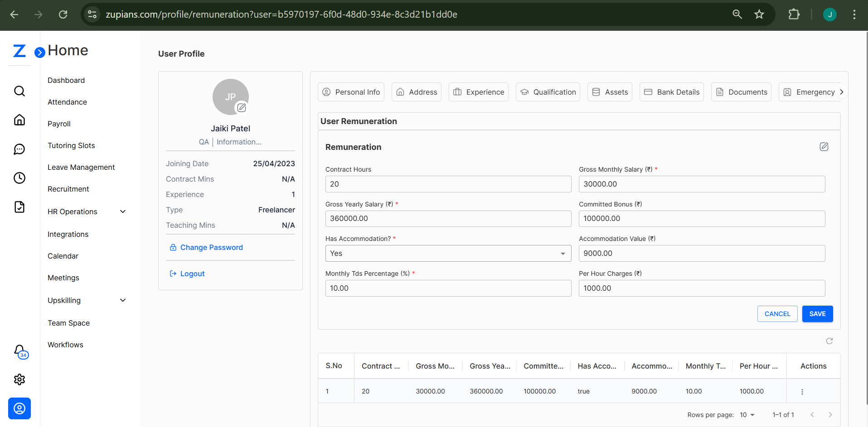Viewport: 868px width, 427px height.
Task: Open the chat messages sidebar icon
Action: pyautogui.click(x=19, y=149)
